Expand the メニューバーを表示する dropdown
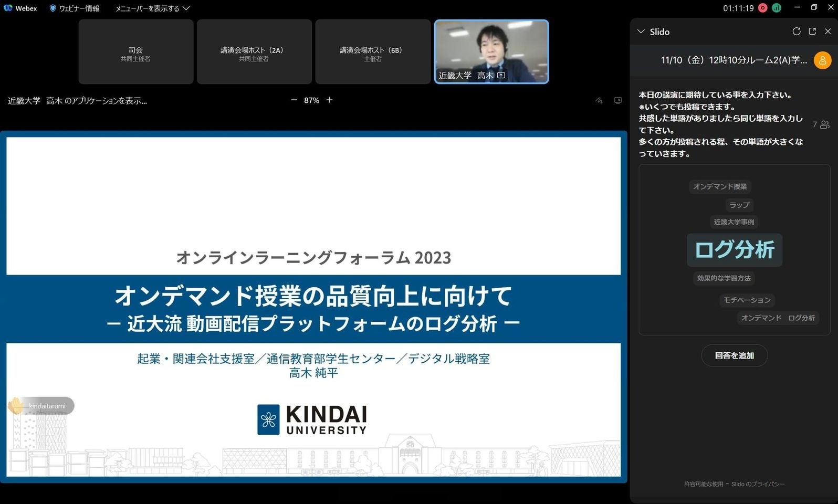 point(152,8)
